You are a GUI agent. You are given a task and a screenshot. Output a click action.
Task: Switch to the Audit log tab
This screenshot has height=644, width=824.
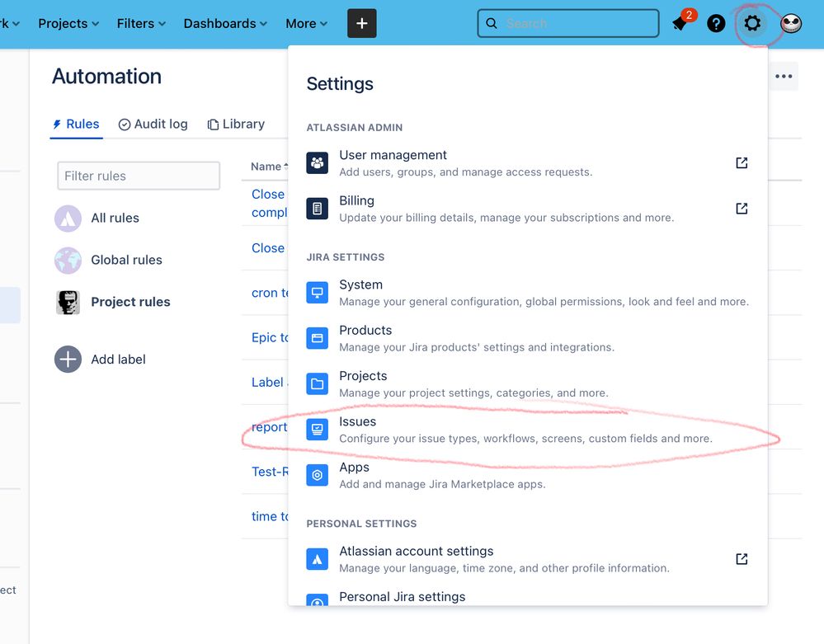(153, 124)
